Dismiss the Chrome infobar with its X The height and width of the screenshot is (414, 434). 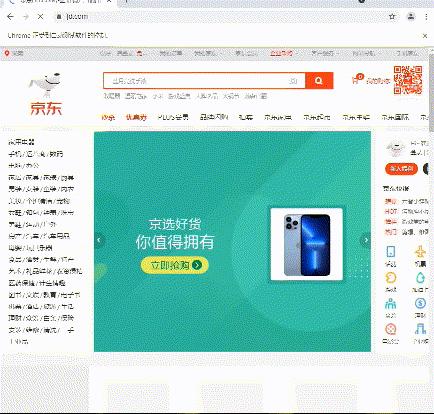pyautogui.click(x=425, y=35)
